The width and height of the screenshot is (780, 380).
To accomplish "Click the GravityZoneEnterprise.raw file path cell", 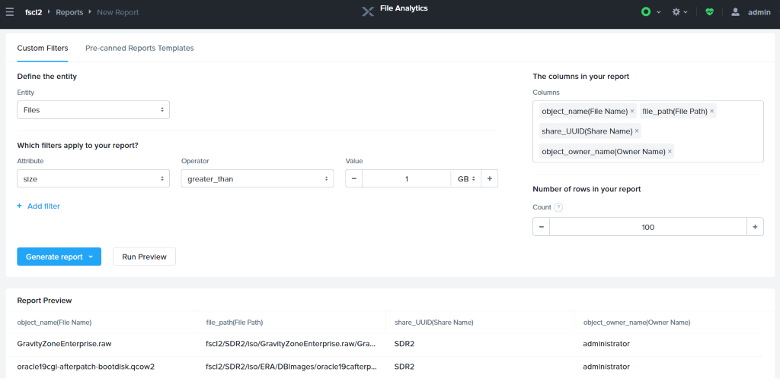I will [291, 344].
